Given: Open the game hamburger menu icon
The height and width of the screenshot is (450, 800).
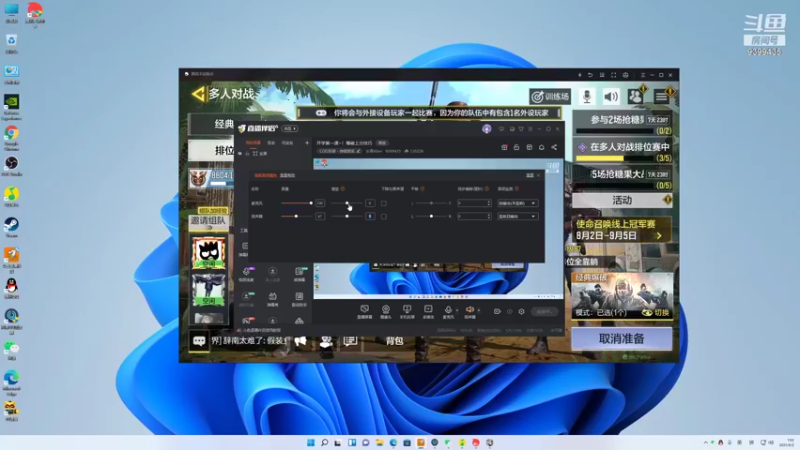Looking at the screenshot, I should [662, 96].
